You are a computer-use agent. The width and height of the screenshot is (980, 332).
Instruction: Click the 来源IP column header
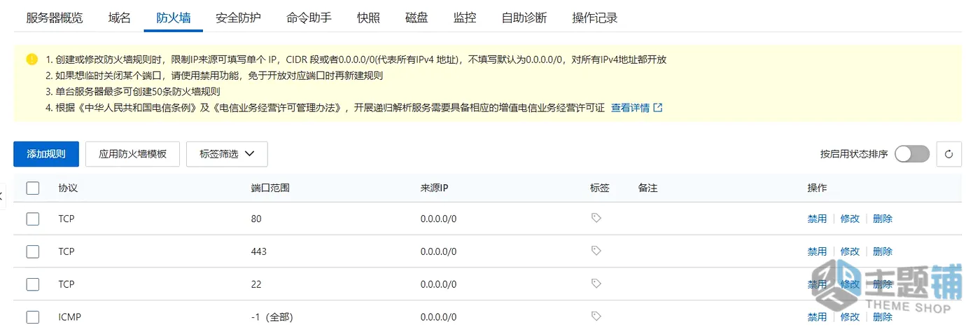pyautogui.click(x=435, y=188)
